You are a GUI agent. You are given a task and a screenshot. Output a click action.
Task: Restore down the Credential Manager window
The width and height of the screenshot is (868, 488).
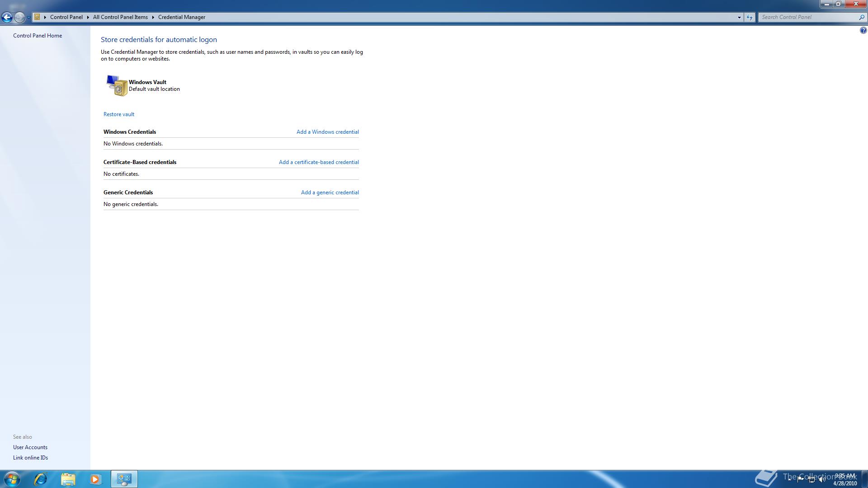(x=838, y=4)
